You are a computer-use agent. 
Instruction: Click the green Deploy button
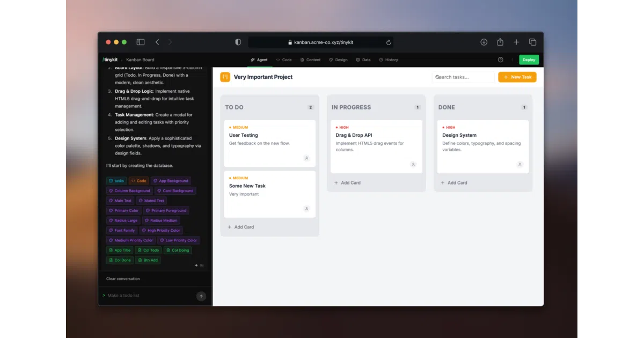(529, 60)
